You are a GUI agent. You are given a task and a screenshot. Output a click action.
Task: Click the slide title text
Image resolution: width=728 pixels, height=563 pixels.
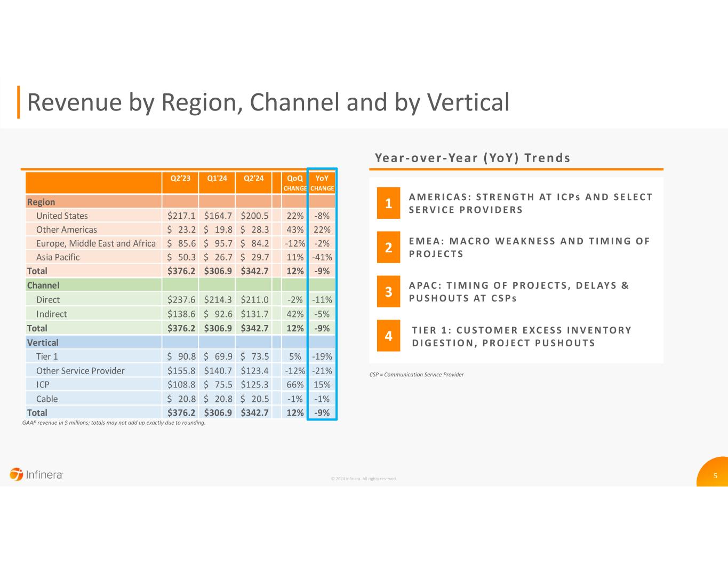(268, 102)
